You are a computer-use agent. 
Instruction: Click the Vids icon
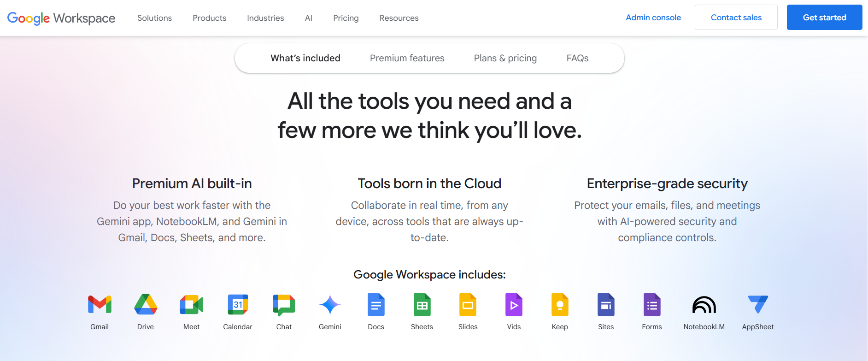(x=514, y=305)
